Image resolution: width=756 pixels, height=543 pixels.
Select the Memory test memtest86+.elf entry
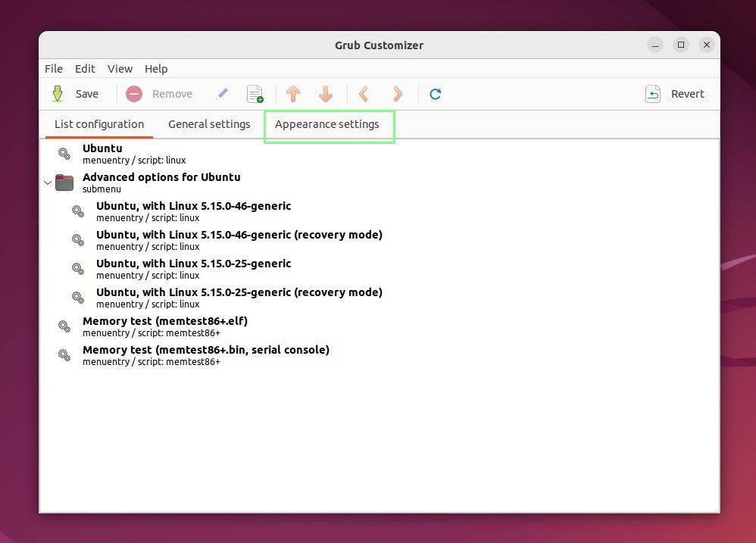coord(164,320)
